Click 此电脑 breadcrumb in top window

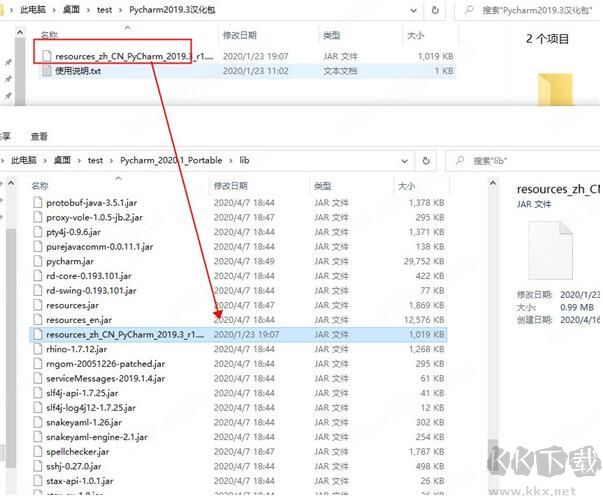click(33, 10)
